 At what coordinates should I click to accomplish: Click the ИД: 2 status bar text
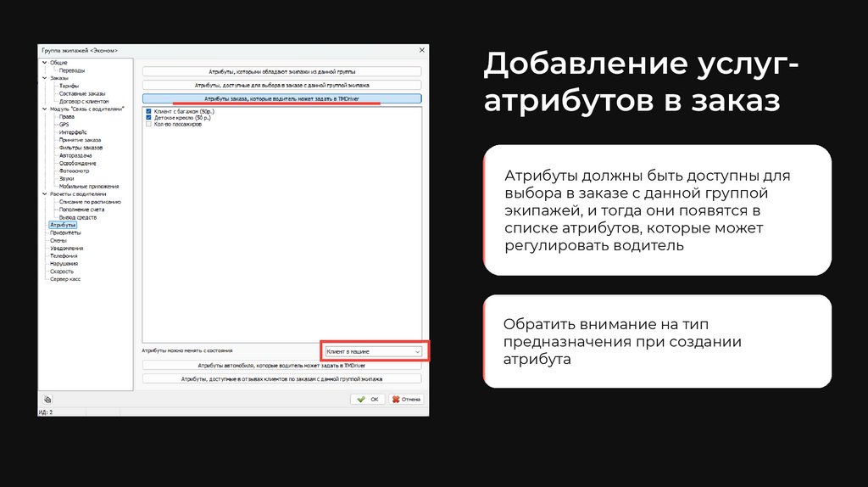pos(46,412)
